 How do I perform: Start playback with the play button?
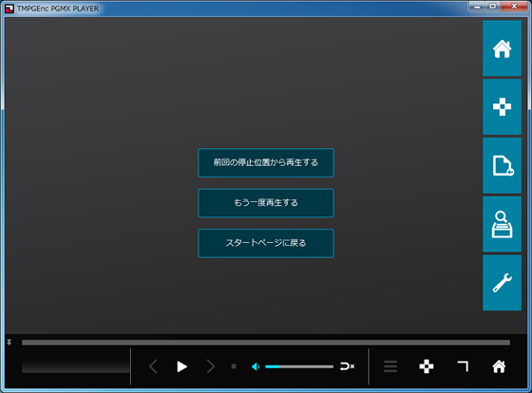pos(181,366)
